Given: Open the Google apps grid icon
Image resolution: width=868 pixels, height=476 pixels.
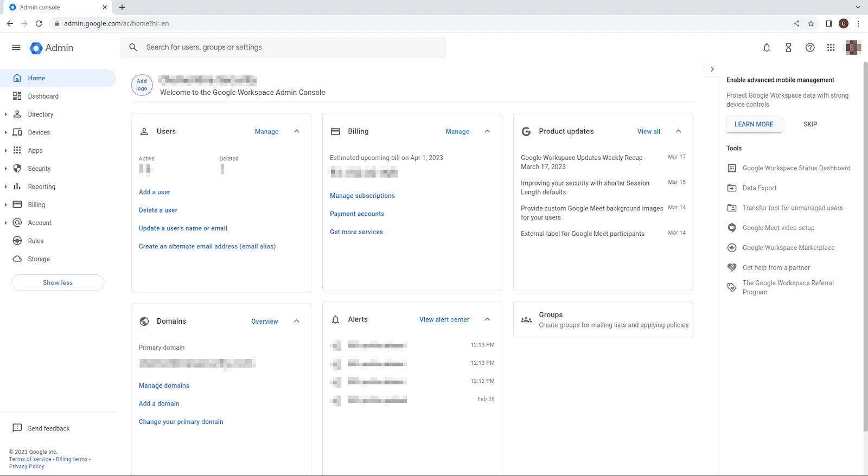Looking at the screenshot, I should (831, 48).
